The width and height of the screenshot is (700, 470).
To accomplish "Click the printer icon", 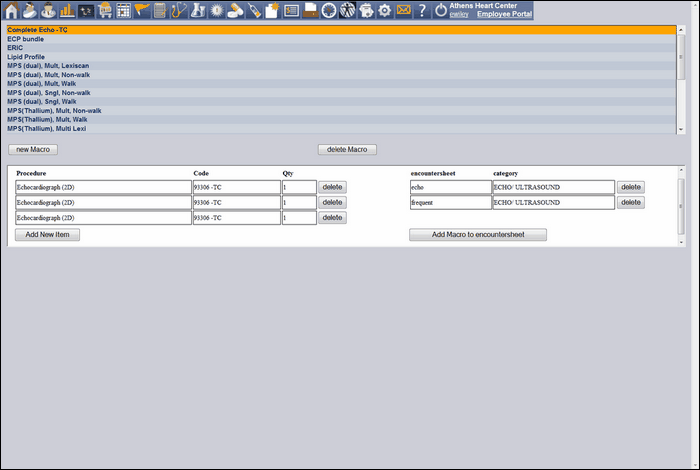I will click(366, 10).
